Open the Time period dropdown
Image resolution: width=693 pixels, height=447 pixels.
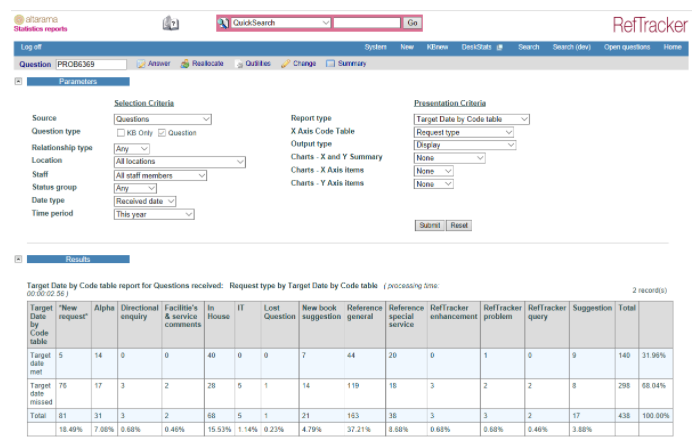tap(153, 214)
